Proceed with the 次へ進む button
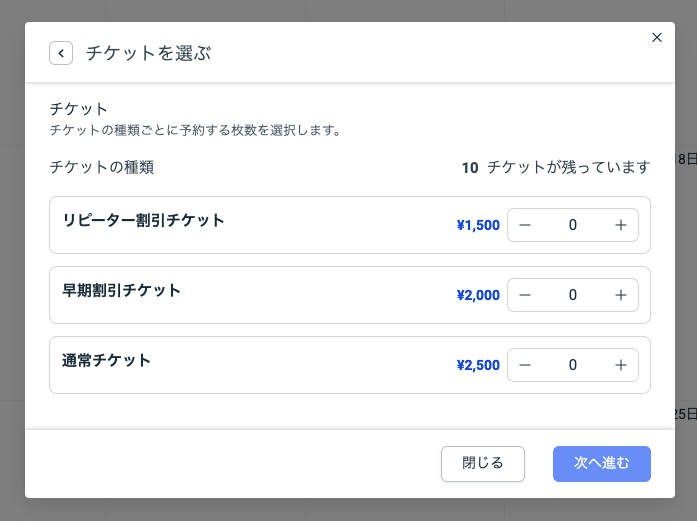The width and height of the screenshot is (697, 521). 602,463
